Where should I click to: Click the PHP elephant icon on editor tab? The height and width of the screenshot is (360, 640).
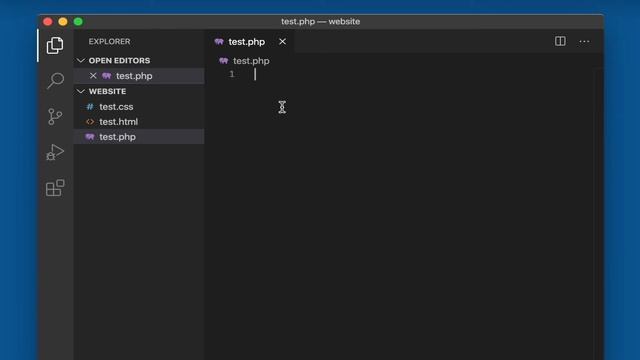click(219, 42)
